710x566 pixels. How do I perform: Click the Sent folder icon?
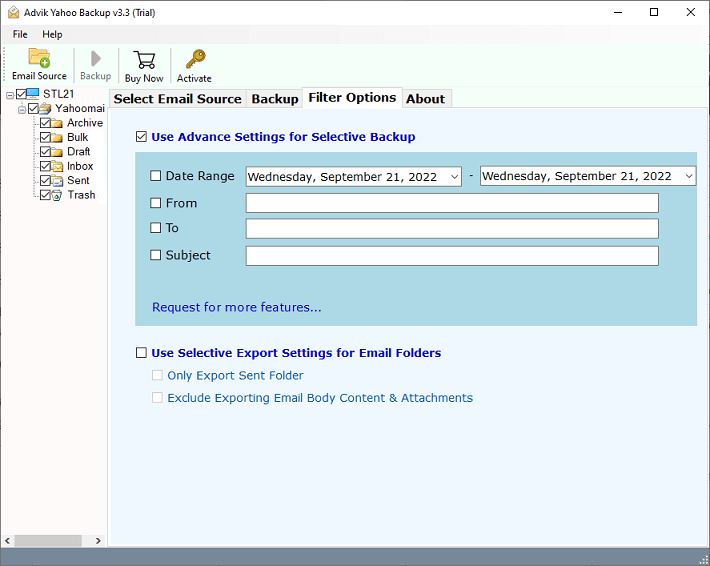[x=57, y=181]
